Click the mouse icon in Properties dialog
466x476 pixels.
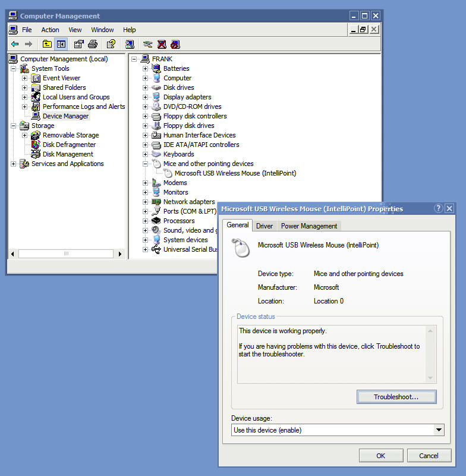click(x=241, y=248)
